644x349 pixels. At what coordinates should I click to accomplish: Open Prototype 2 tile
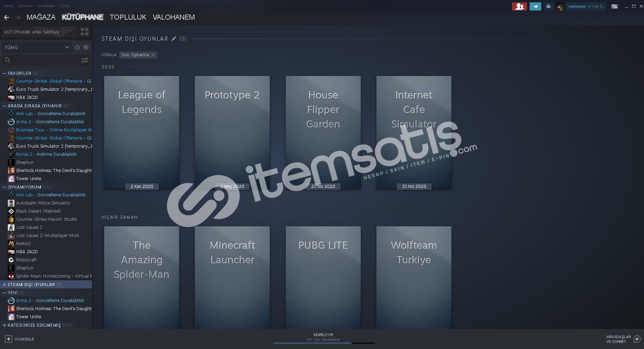tap(232, 132)
